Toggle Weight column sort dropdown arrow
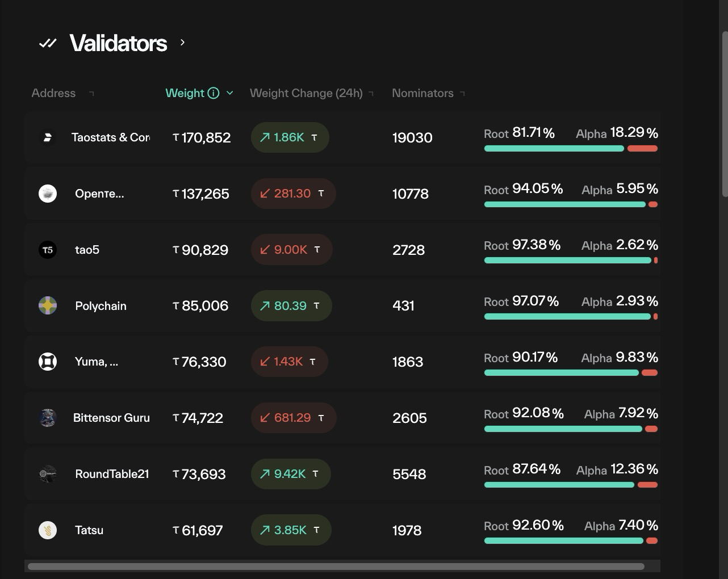728x579 pixels. pyautogui.click(x=229, y=93)
